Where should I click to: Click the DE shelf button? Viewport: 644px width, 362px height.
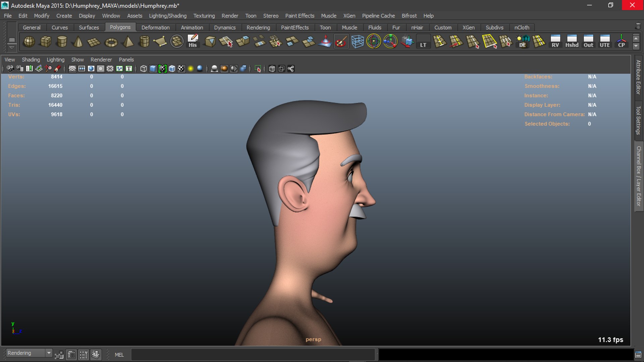tap(523, 42)
